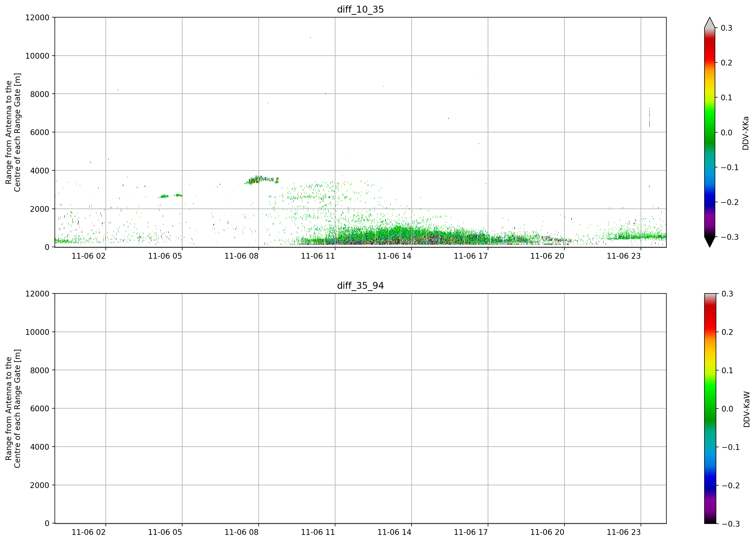This screenshot has width=756, height=542.
Task: Click the 0.1 tick on DDV-KaW colorbar
Action: click(x=727, y=370)
